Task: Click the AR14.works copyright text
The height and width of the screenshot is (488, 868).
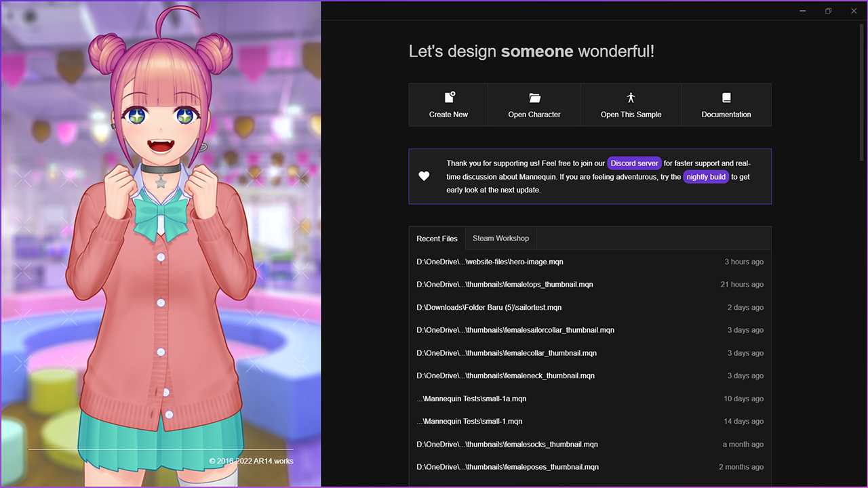Action: pos(251,461)
